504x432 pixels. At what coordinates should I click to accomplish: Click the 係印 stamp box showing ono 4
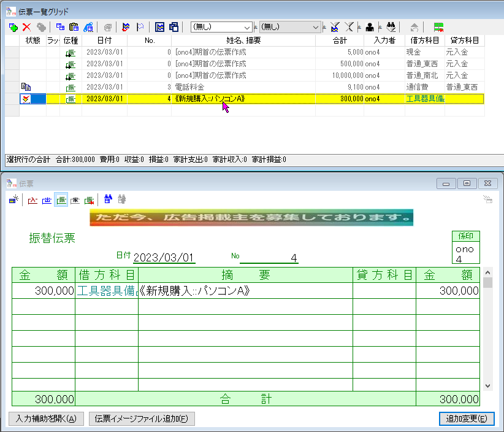pyautogui.click(x=466, y=247)
